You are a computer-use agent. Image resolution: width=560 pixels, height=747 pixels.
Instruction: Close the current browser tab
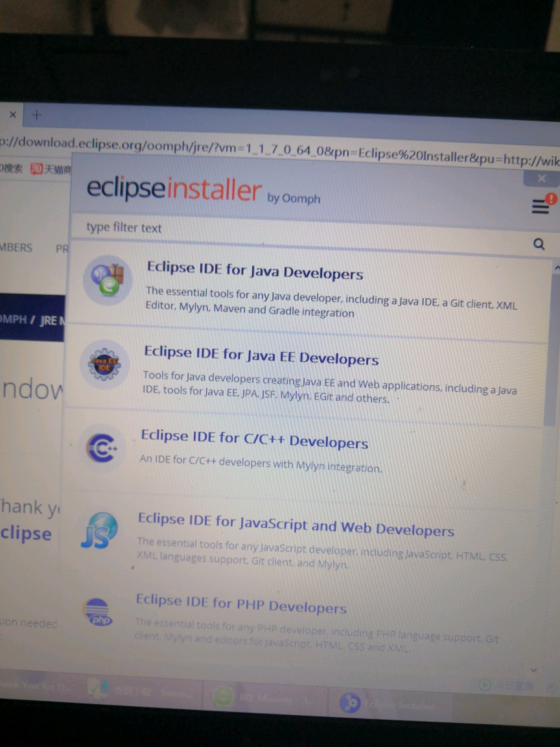click(13, 114)
